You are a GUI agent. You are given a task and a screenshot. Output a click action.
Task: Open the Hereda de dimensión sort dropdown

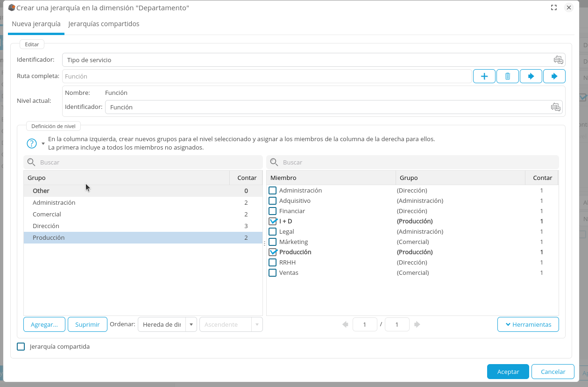pos(191,324)
